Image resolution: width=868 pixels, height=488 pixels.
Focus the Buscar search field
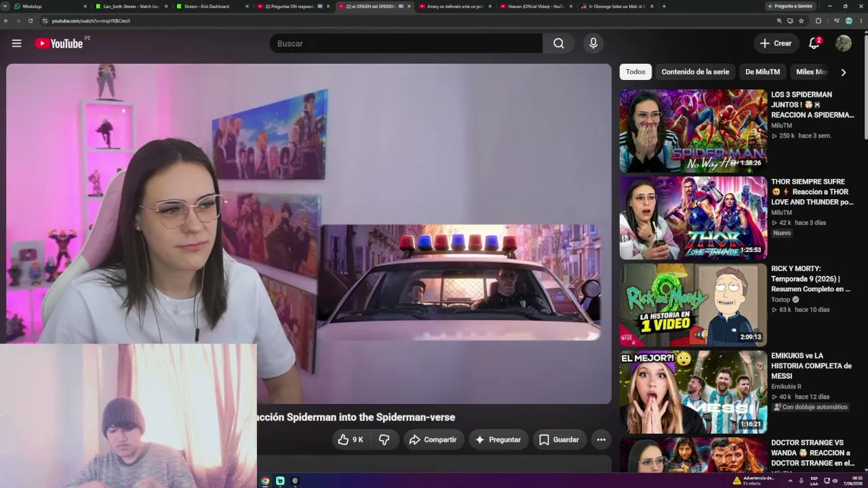pos(406,43)
